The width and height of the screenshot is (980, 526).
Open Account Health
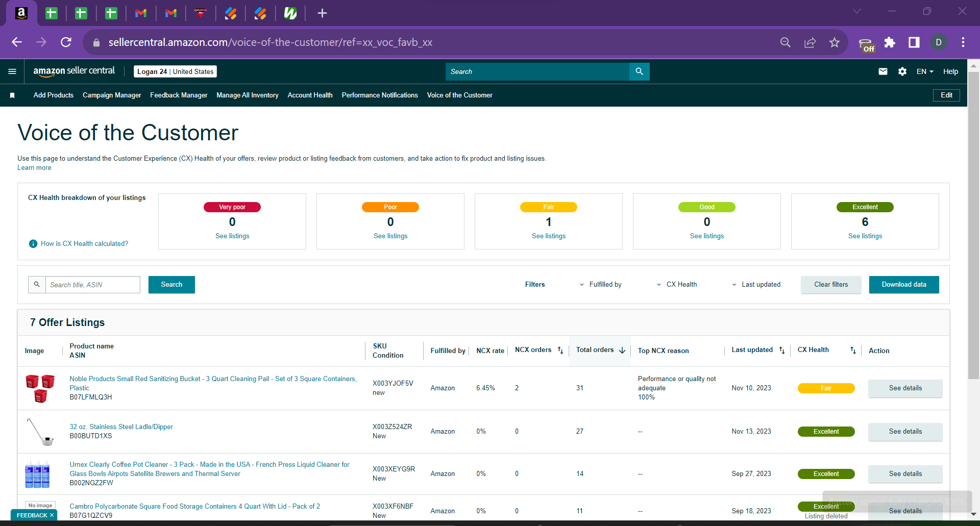(310, 95)
